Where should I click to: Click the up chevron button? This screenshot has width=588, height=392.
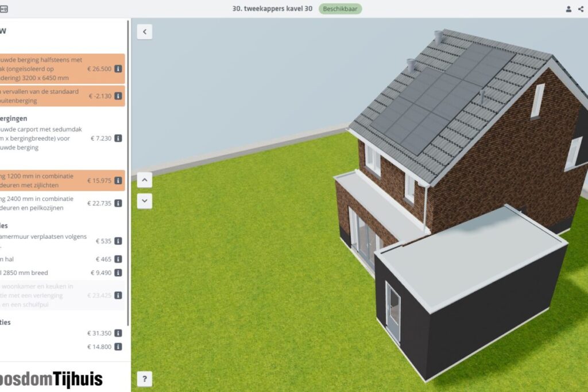pyautogui.click(x=145, y=180)
